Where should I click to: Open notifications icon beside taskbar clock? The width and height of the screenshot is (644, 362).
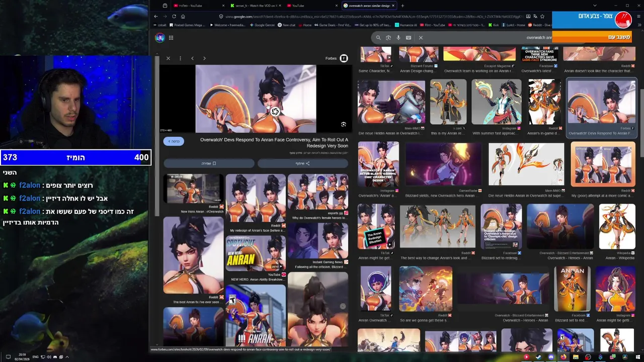[x=8, y=357]
